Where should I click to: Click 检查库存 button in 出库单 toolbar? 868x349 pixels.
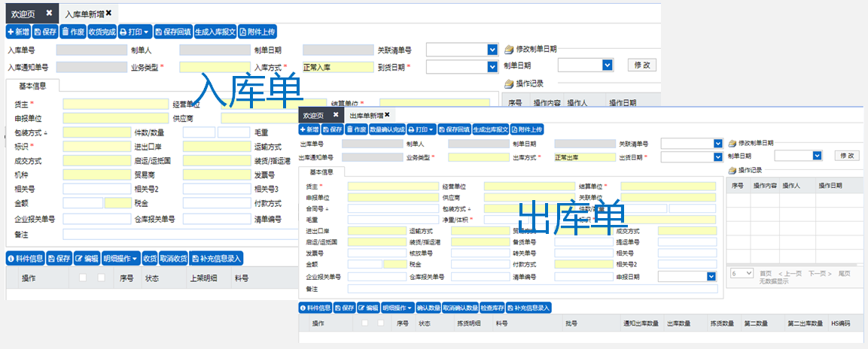[x=492, y=308]
